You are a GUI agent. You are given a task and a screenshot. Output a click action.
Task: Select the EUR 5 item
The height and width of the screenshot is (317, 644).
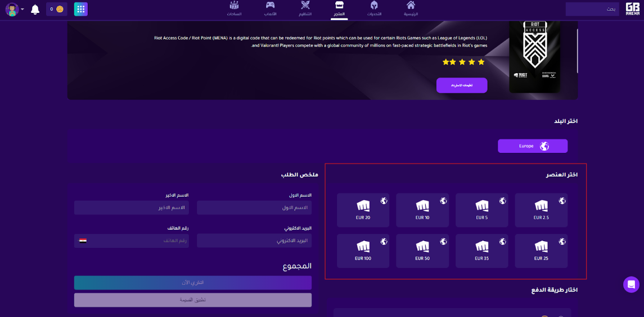(482, 210)
